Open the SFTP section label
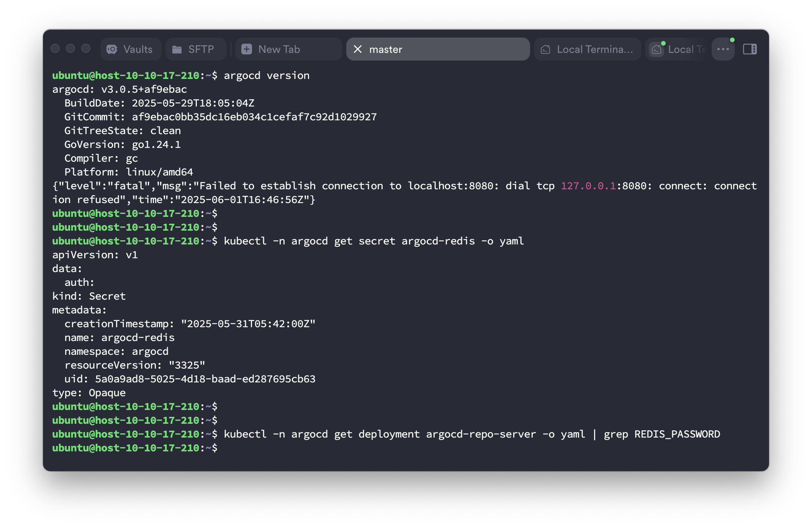 (x=201, y=49)
